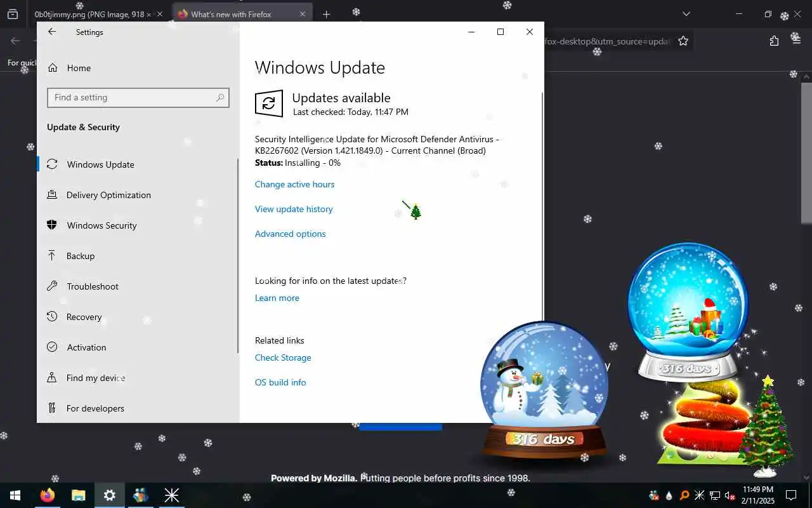This screenshot has width=812, height=508.
Task: Click the small decorated Christmas tree widget
Action: 767,427
